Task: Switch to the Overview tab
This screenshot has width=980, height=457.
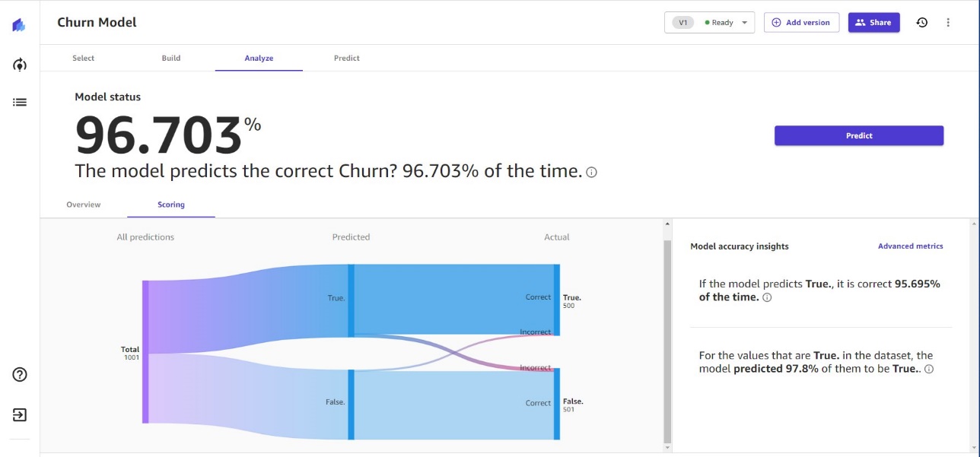Action: click(84, 205)
